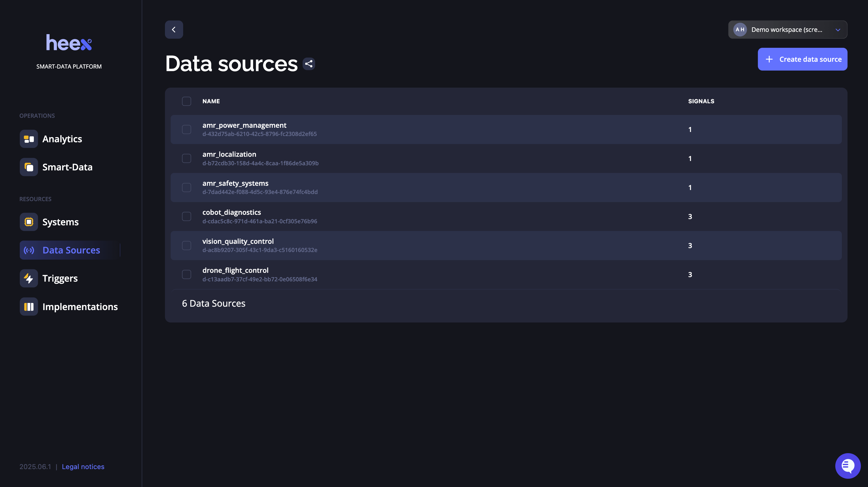Viewport: 868px width, 487px height.
Task: Click the heex logo
Action: point(69,42)
